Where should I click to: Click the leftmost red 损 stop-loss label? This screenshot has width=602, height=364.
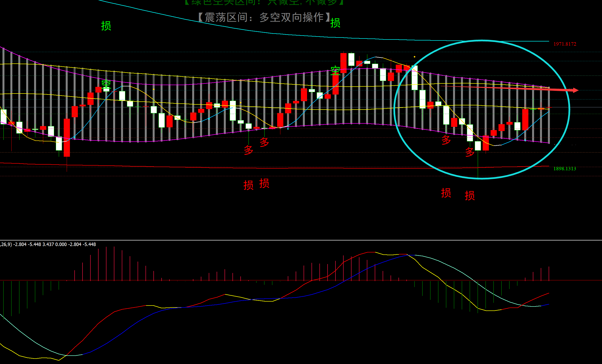click(248, 185)
